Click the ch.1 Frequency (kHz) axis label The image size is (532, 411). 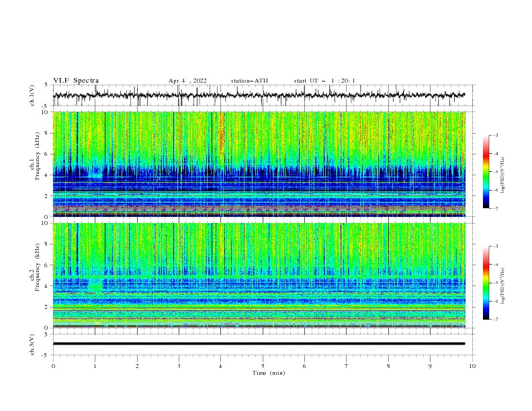pos(35,155)
